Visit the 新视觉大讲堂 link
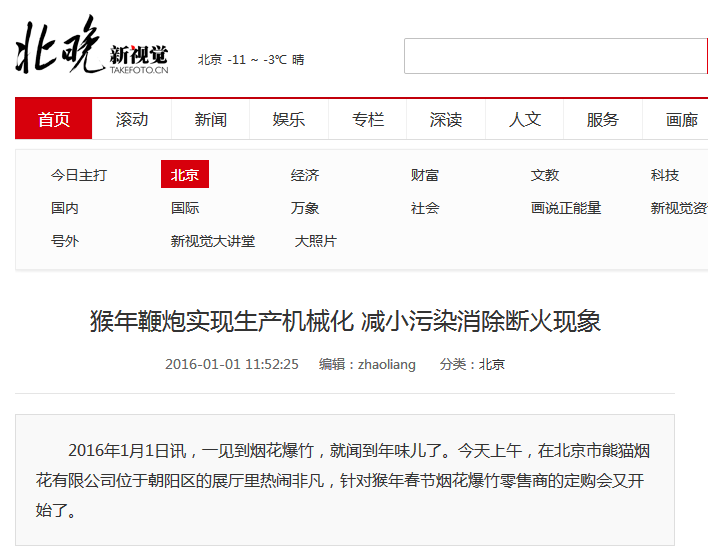Viewport: 708px width, 554px height. [x=213, y=241]
